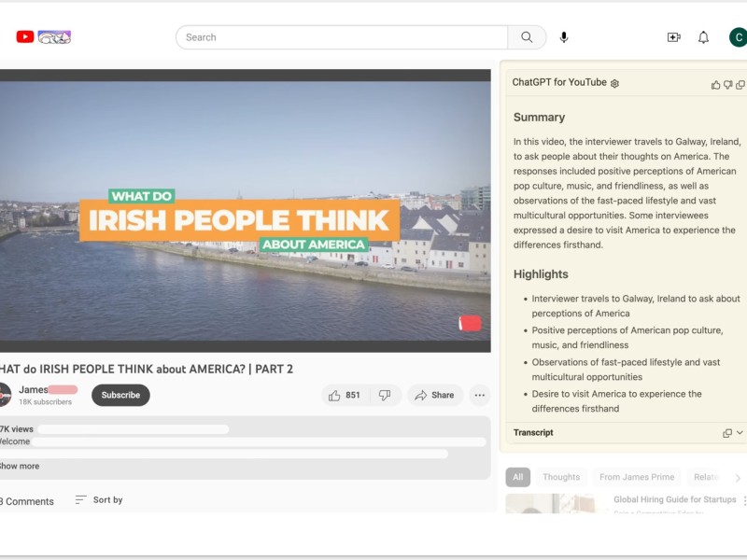
Task: Select the All filter chip
Action: coord(518,477)
